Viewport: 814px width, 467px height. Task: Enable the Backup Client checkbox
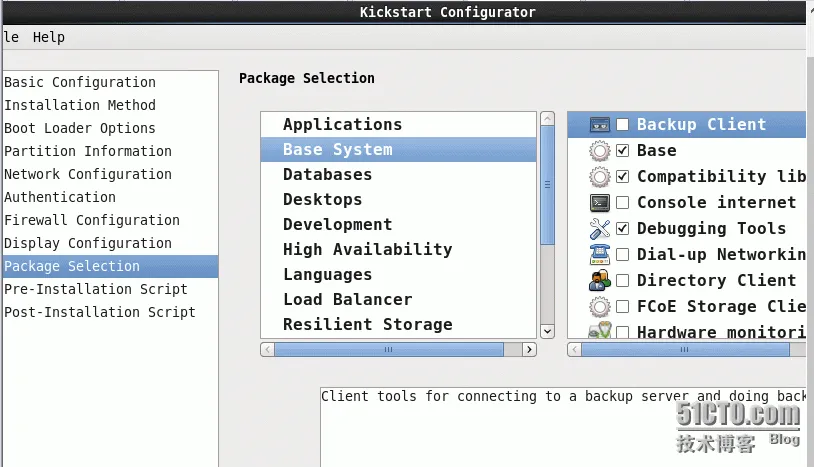[x=622, y=125]
